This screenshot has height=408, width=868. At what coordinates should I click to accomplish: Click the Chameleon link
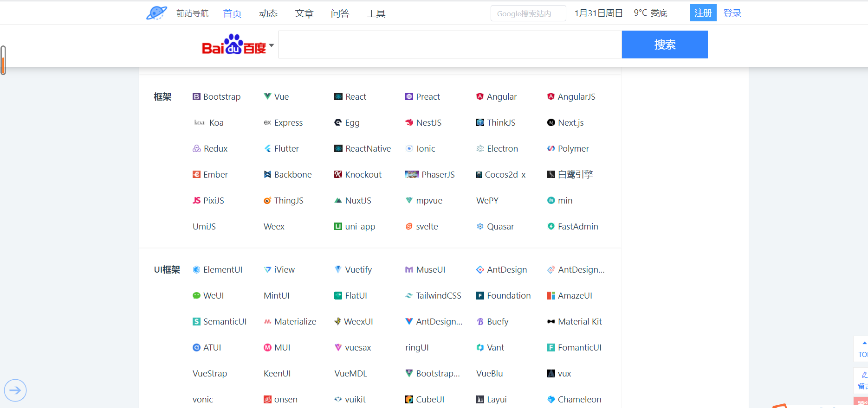(x=574, y=399)
